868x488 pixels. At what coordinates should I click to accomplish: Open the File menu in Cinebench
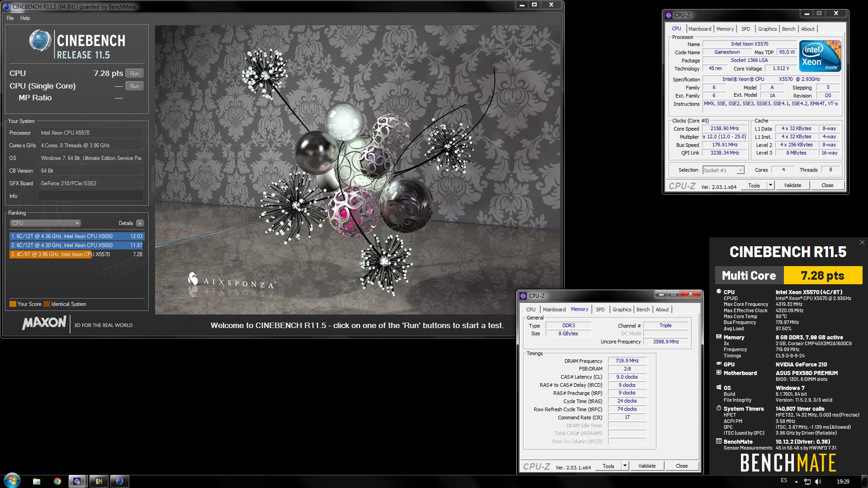10,18
